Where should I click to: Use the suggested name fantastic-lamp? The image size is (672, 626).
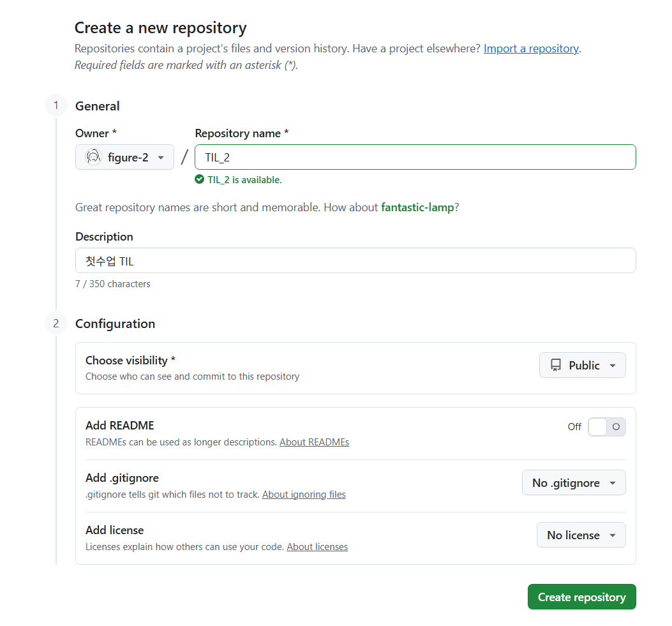click(x=417, y=207)
